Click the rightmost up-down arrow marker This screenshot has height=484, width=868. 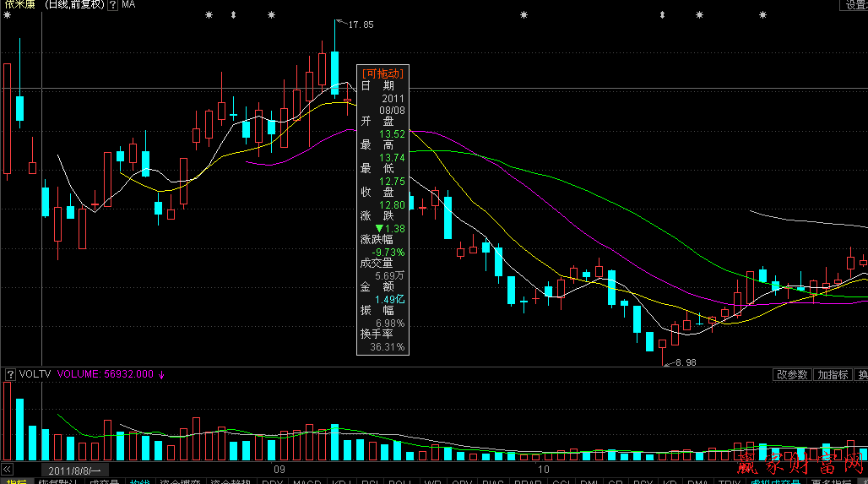pos(663,15)
